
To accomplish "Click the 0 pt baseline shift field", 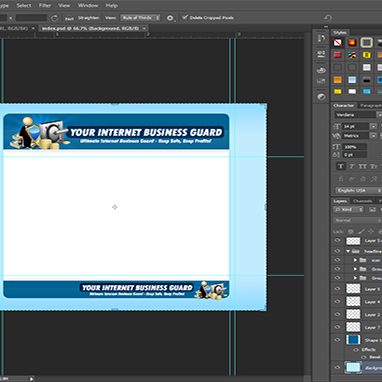I will [x=354, y=155].
